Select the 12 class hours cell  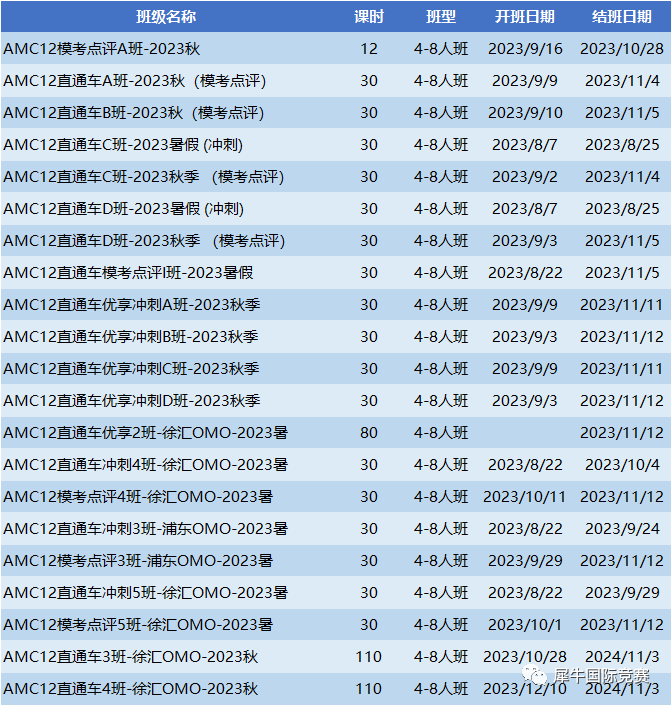[x=369, y=49]
